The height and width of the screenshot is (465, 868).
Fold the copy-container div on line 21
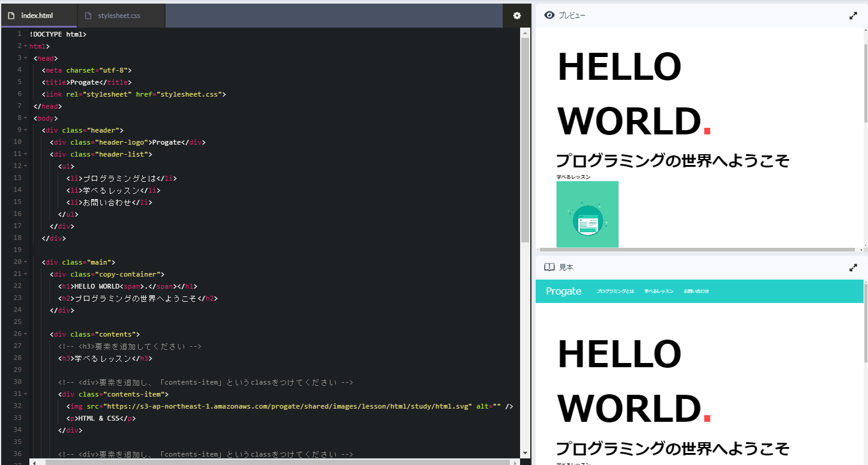pos(25,274)
